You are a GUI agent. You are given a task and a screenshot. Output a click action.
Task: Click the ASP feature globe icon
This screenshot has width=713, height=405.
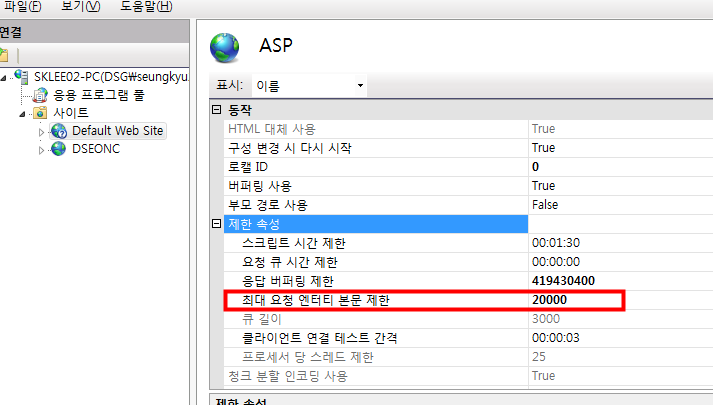click(x=225, y=47)
